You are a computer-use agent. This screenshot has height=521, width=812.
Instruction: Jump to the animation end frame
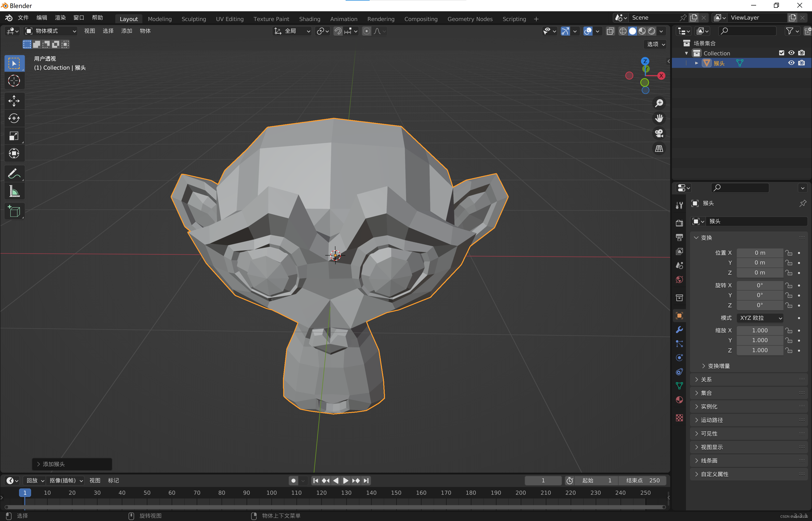point(366,481)
